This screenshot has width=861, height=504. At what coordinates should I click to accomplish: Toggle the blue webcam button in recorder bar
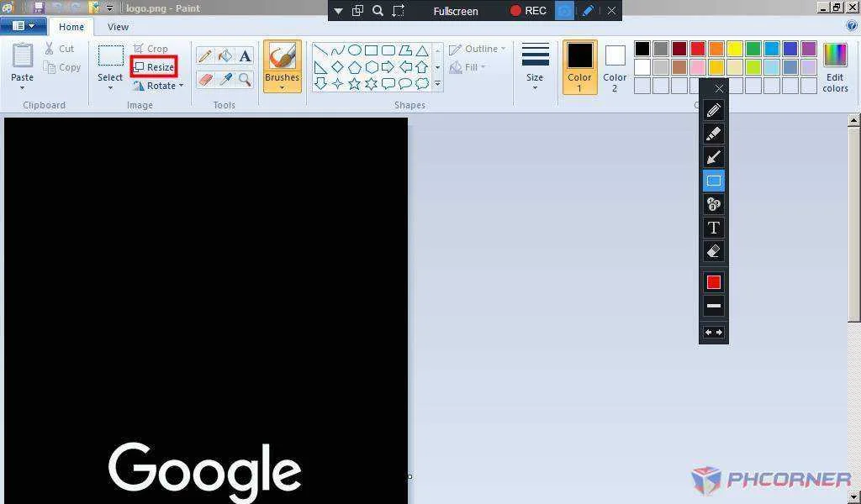pos(564,10)
